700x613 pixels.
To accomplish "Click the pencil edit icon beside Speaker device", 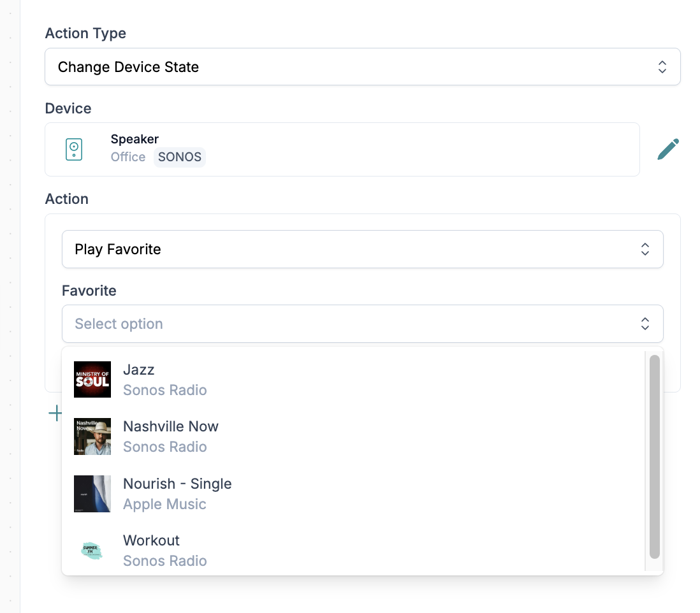I will (668, 149).
